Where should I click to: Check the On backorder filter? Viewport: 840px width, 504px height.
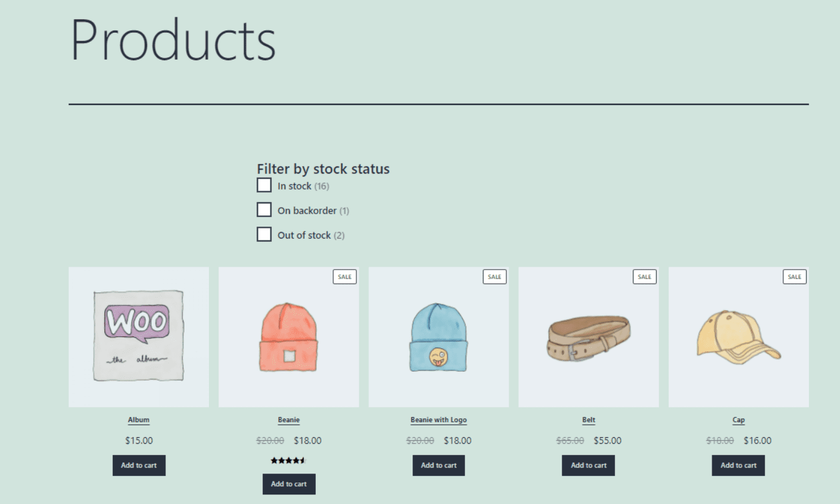click(264, 209)
